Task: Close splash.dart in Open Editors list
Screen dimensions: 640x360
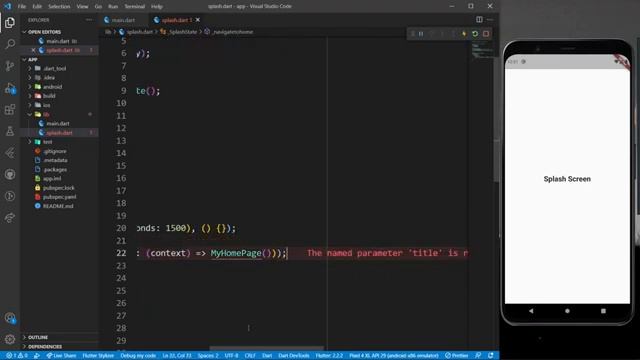Action: [x=33, y=50]
